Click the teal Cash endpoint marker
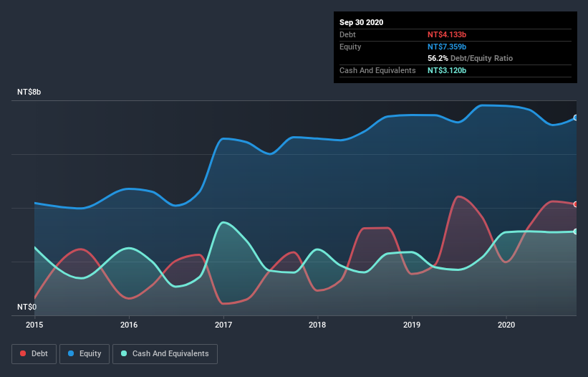 [576, 232]
